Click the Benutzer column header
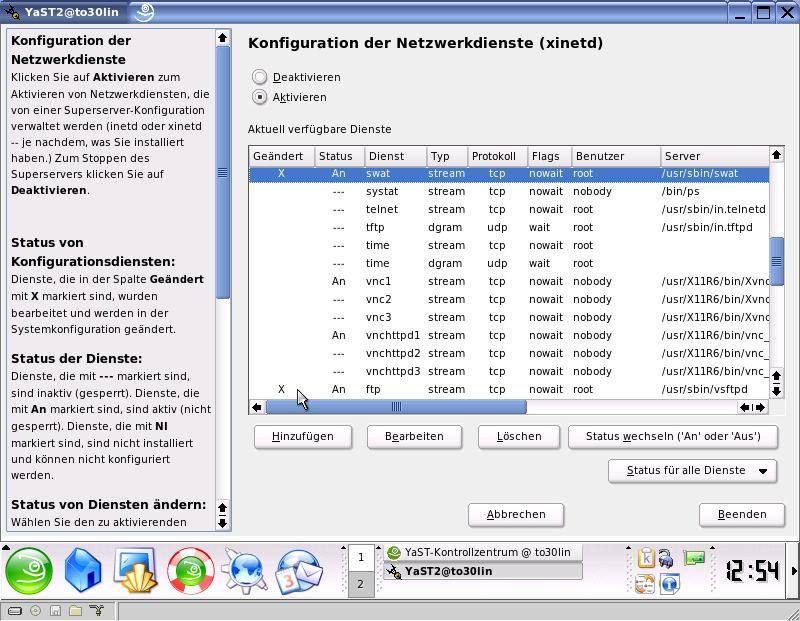This screenshot has width=800, height=621. pyautogui.click(x=616, y=156)
